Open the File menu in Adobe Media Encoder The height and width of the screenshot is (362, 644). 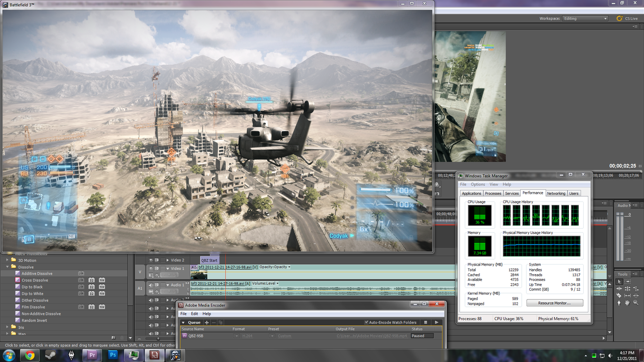[184, 314]
